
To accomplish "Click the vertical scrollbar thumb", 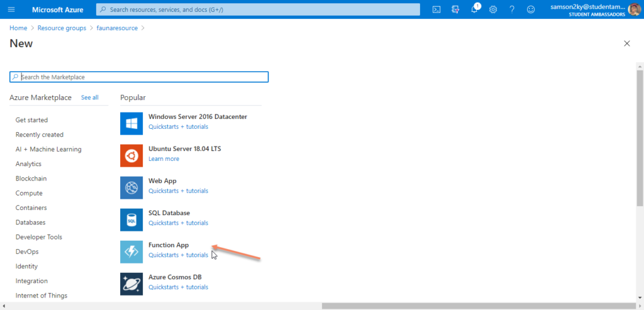I will click(x=640, y=138).
